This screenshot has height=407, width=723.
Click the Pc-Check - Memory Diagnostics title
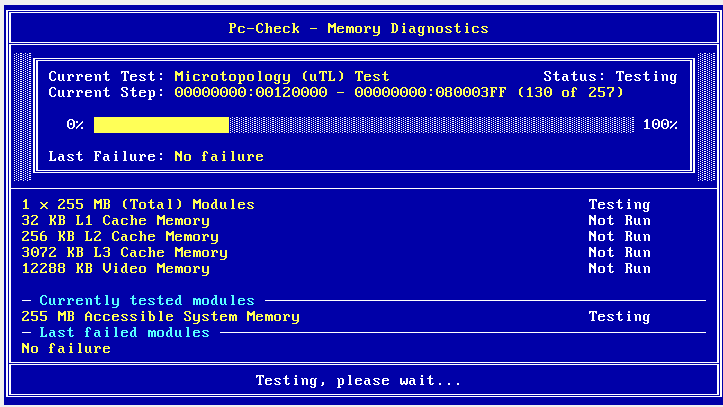coord(358,29)
